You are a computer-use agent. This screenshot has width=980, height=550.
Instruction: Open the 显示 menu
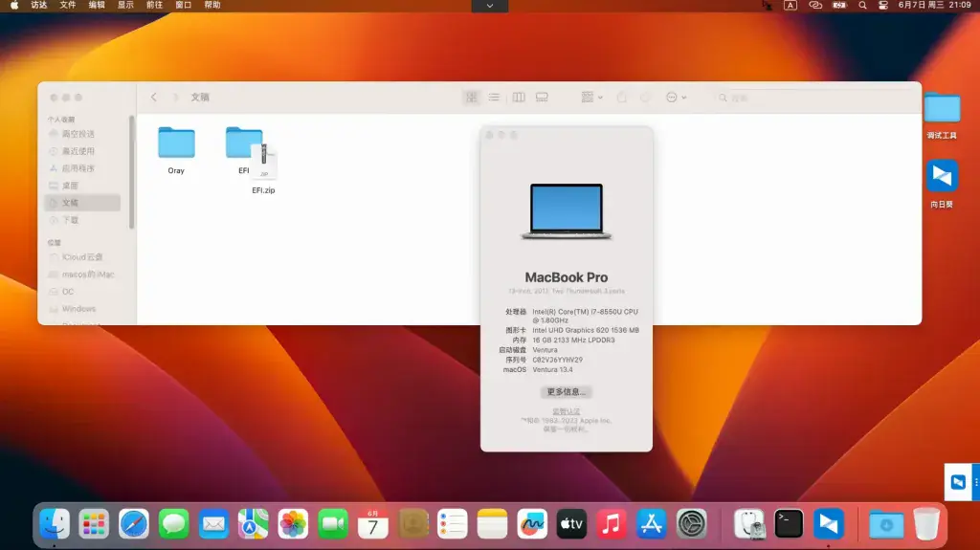coord(125,5)
